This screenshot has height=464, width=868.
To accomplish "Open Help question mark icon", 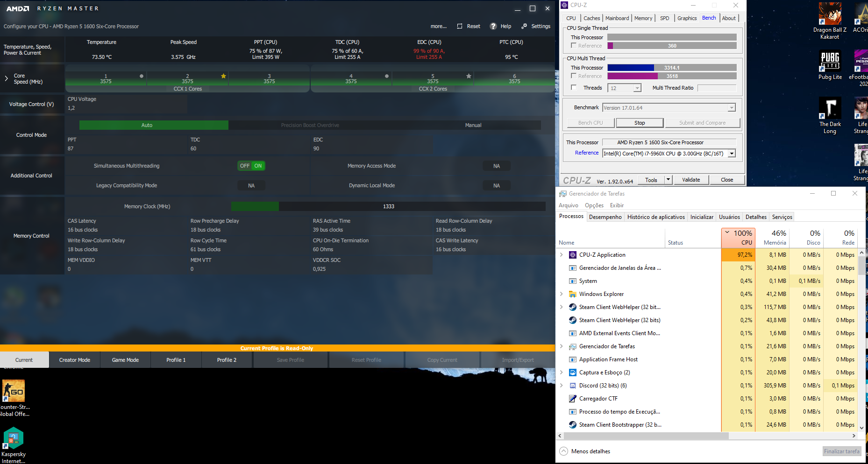I will coord(493,26).
